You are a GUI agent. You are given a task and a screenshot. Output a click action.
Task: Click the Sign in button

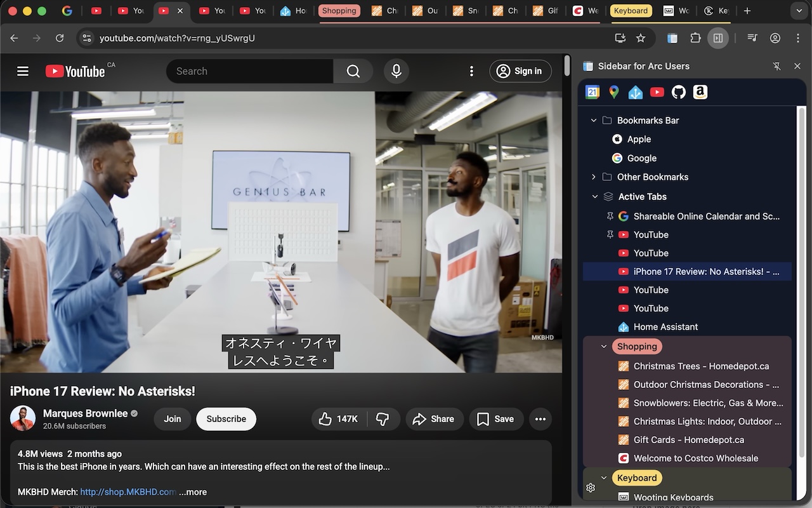point(520,71)
